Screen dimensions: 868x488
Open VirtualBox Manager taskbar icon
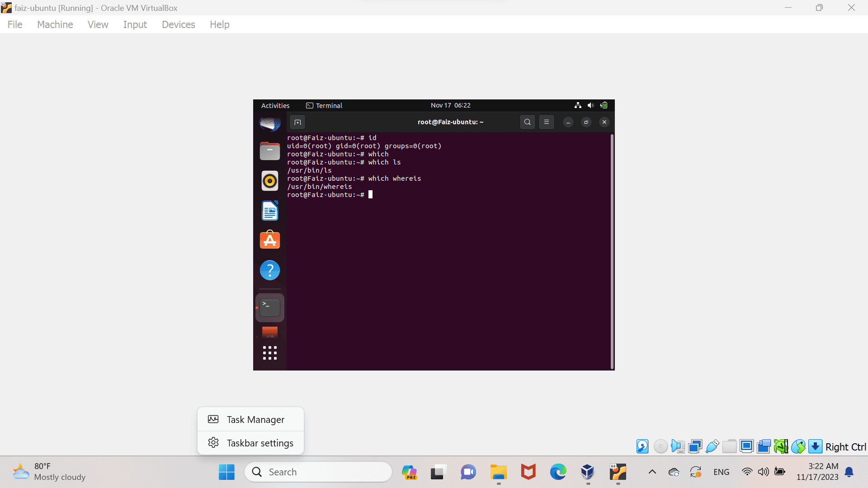click(588, 472)
